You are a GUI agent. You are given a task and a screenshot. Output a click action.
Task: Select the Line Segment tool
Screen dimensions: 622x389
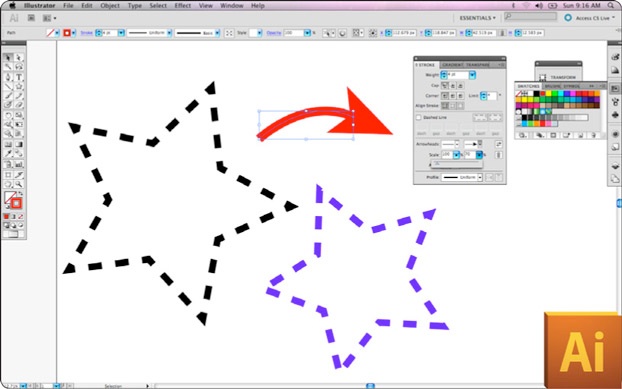tap(8, 86)
